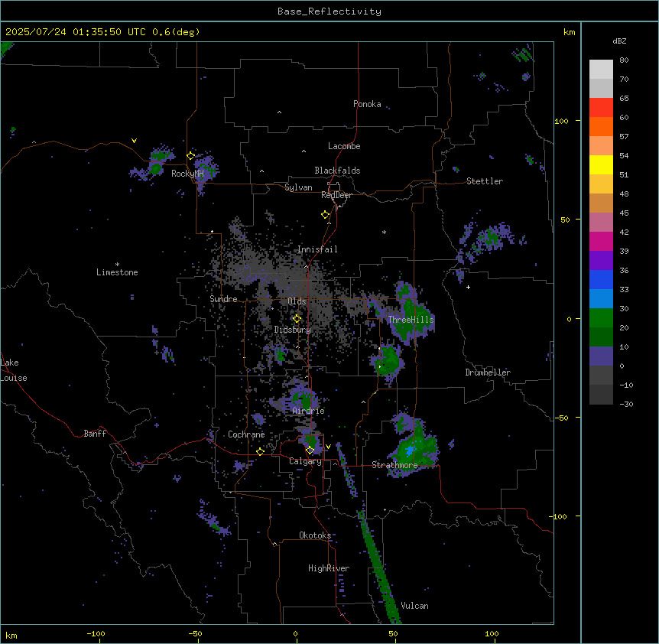Click the red 60-65 dBZ legend swatch
The width and height of the screenshot is (659, 644).
pyautogui.click(x=601, y=107)
